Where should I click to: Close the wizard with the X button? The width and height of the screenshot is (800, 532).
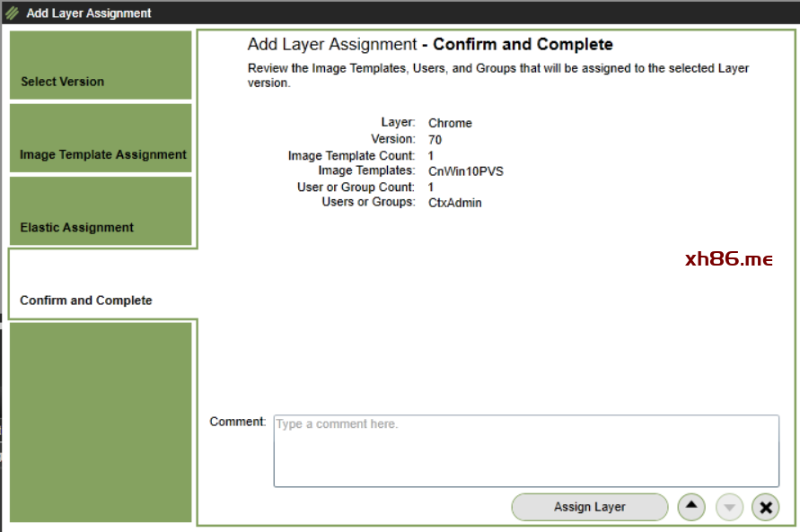coord(765,507)
